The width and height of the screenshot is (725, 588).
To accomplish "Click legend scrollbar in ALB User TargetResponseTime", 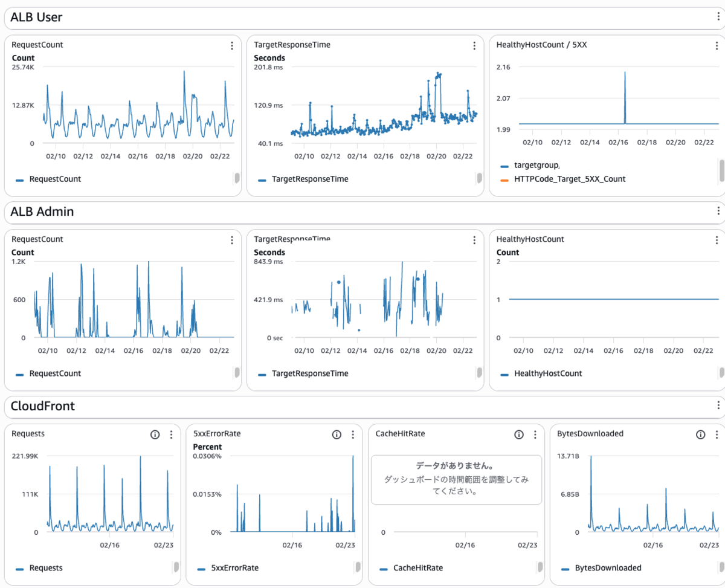I will point(479,178).
